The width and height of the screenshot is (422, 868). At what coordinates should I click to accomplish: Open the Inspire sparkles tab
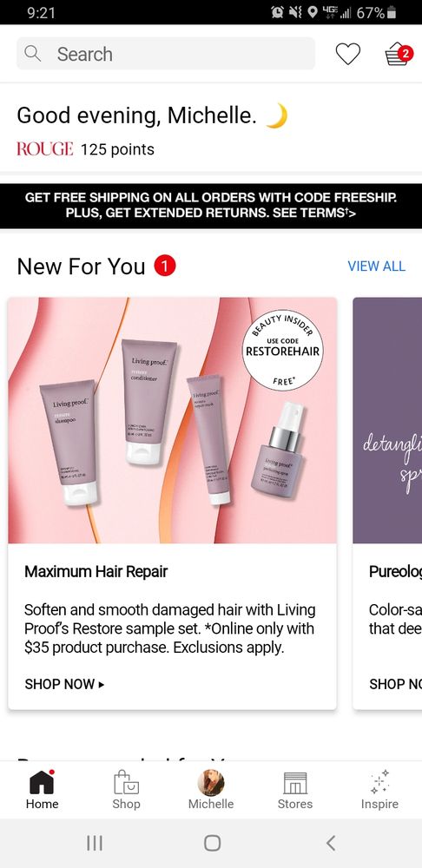coord(379,791)
